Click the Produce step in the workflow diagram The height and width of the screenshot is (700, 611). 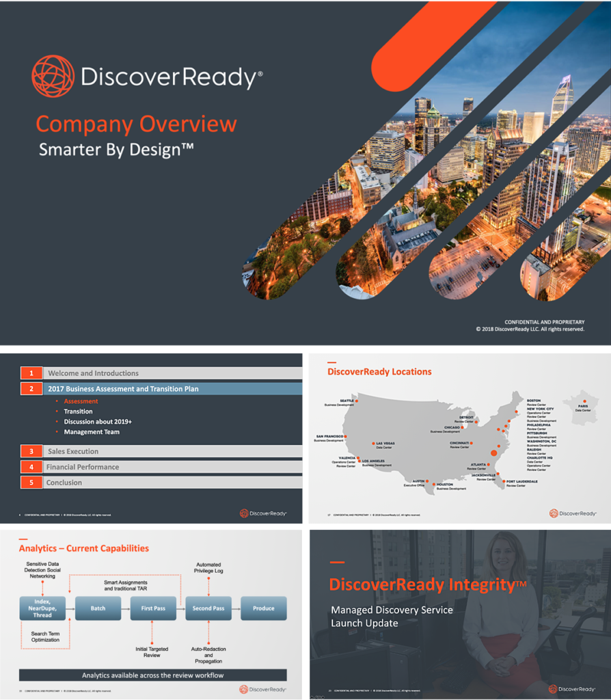pos(264,608)
